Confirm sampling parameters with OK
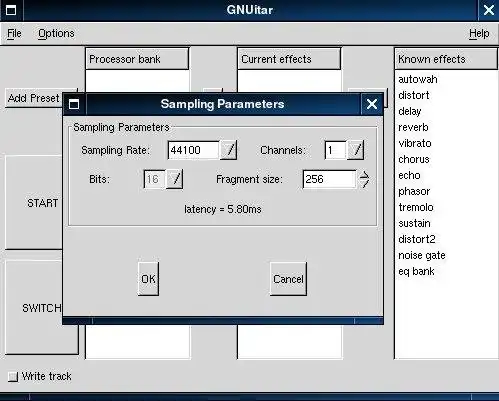 click(148, 279)
